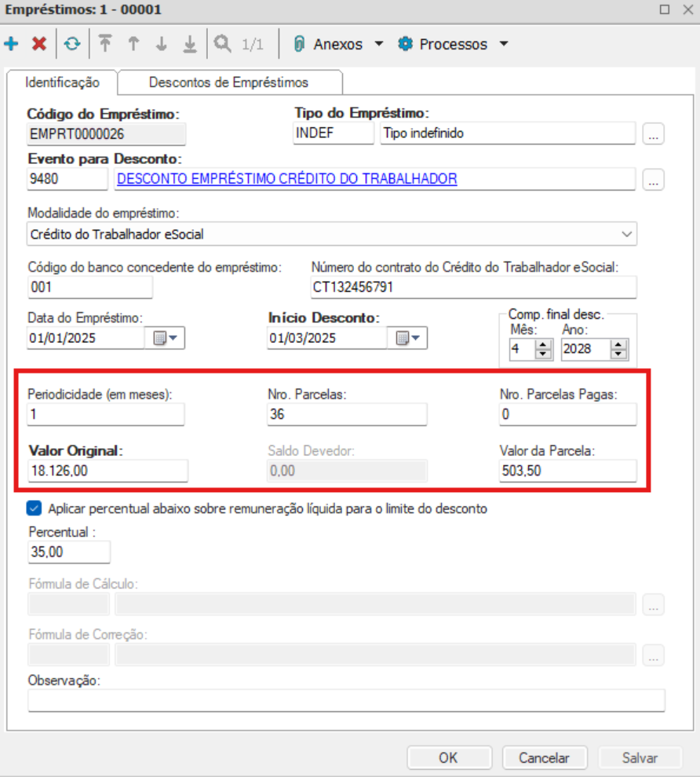This screenshot has width=700, height=777.
Task: Click the Tipo indefinido description field
Action: point(508,133)
